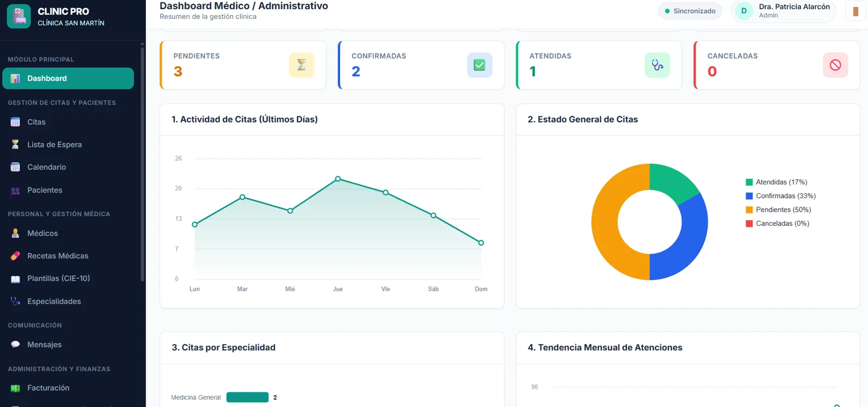The width and height of the screenshot is (868, 407).
Task: Click the Canceladas prohibited card icon
Action: (x=835, y=65)
